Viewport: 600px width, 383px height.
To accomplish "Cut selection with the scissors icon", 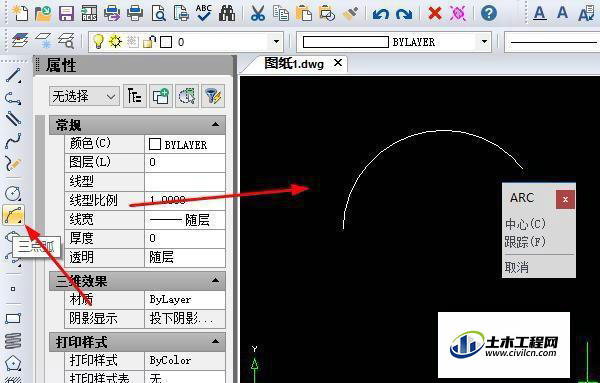I will click(258, 13).
